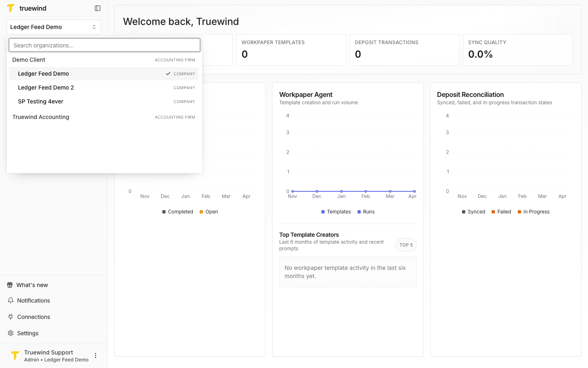
Task: Click the Deposit Transactions card
Action: (x=405, y=50)
